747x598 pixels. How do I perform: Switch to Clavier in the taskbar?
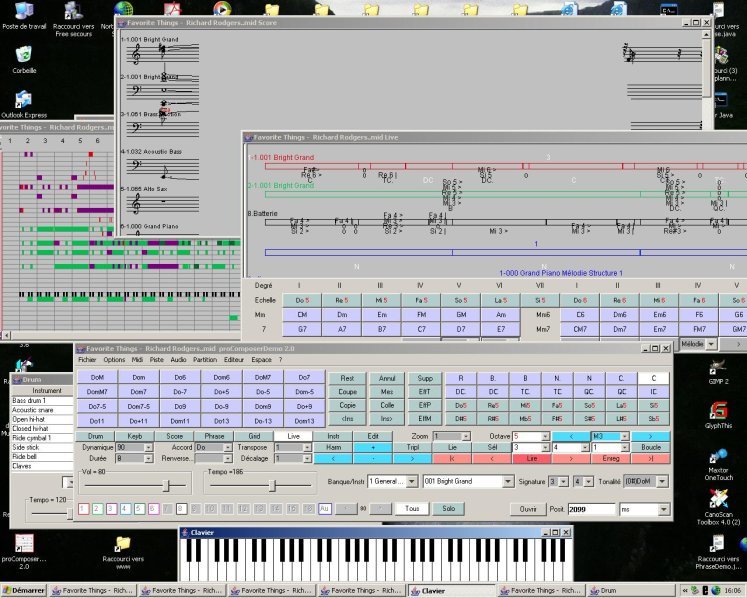(x=452, y=591)
